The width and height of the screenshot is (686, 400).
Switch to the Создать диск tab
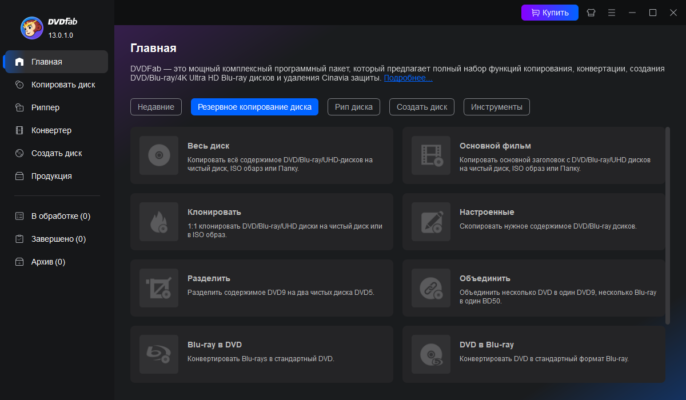422,107
